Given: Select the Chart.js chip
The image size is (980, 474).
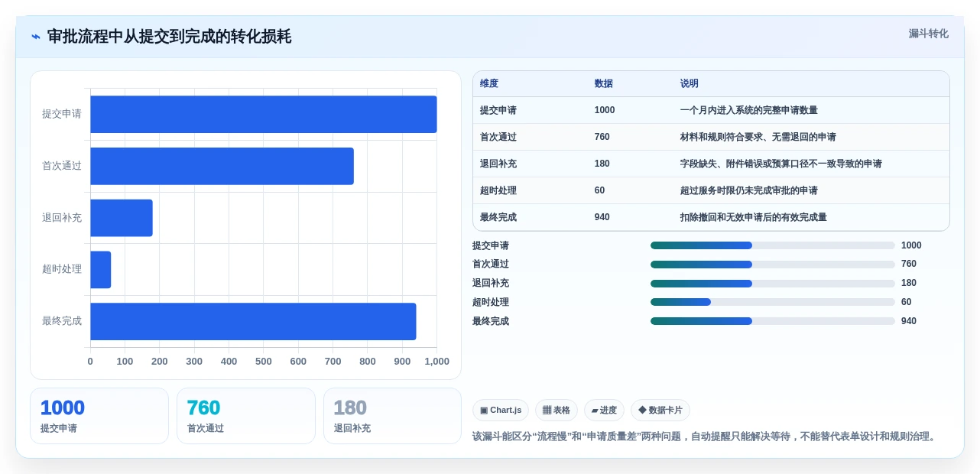Looking at the screenshot, I should (501, 411).
